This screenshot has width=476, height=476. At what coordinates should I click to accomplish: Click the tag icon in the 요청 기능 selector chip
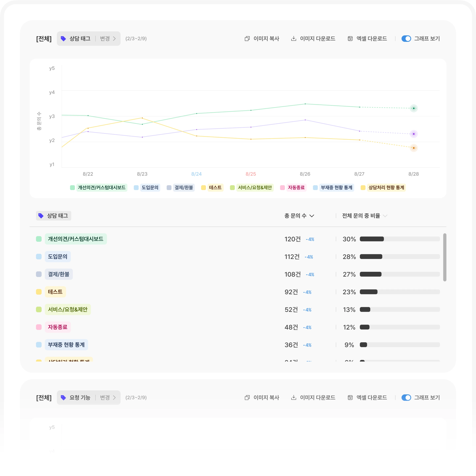[x=63, y=398]
